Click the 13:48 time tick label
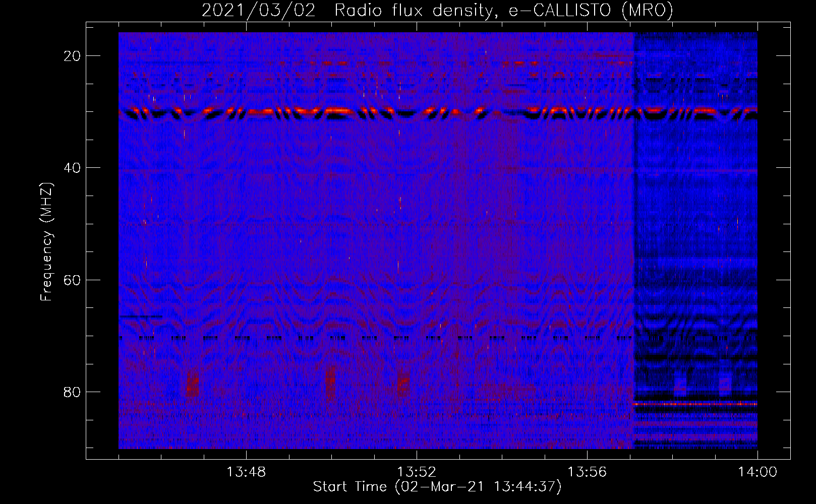The width and height of the screenshot is (816, 504). click(x=246, y=472)
